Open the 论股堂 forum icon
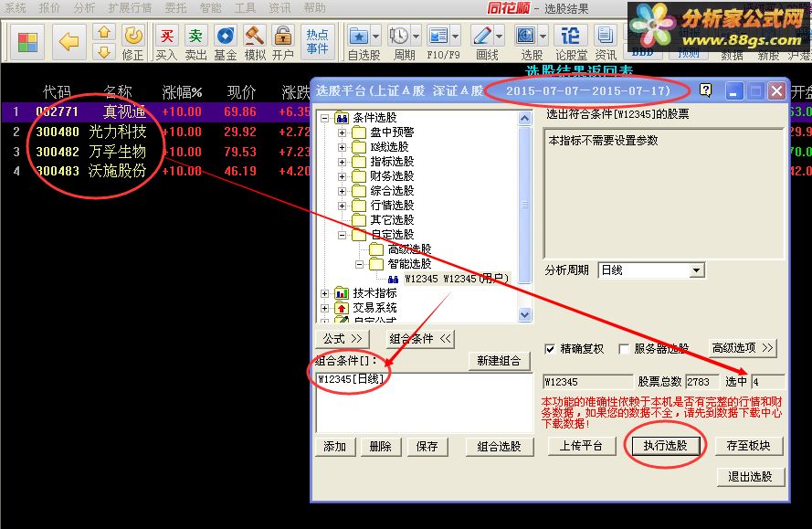812x529 pixels. (x=571, y=43)
